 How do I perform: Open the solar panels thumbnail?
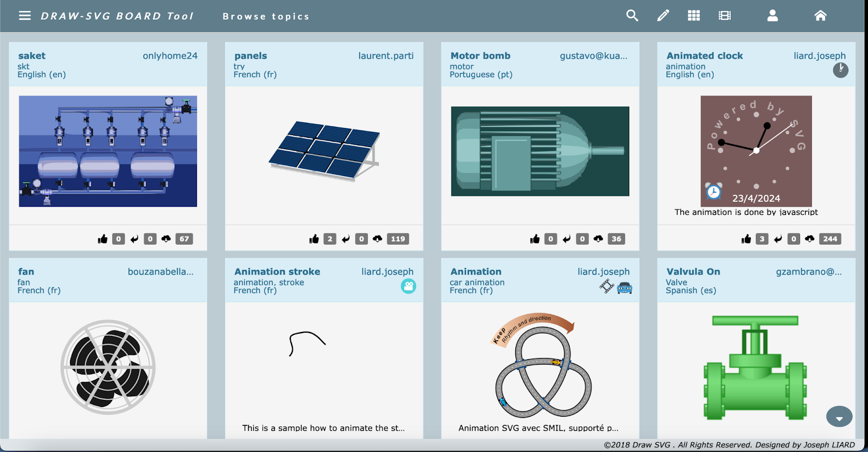tap(324, 150)
